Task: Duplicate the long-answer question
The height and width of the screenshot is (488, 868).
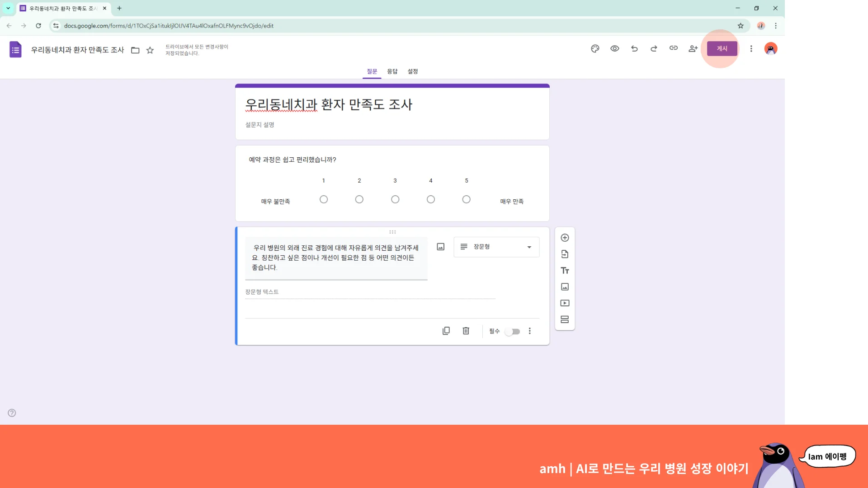Action: coord(446,331)
